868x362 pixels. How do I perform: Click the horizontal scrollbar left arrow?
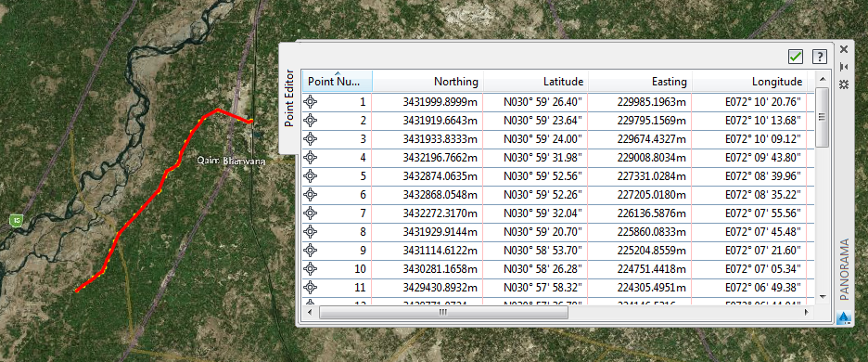[x=310, y=313]
